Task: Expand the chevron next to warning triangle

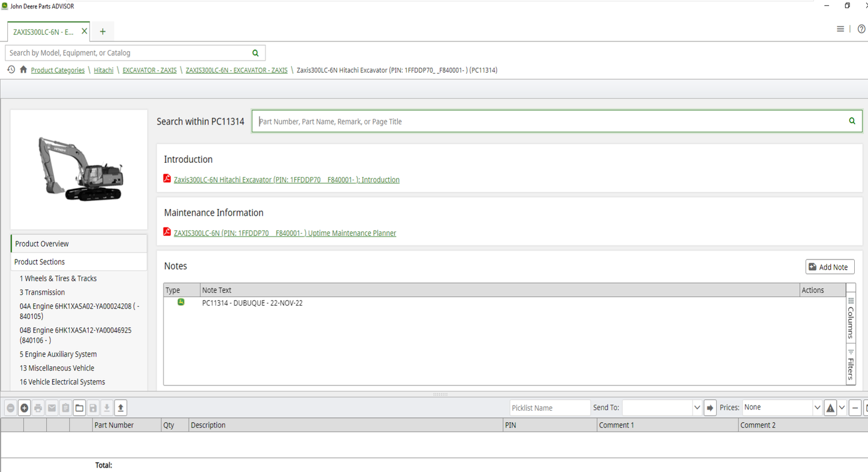Action: [842, 408]
